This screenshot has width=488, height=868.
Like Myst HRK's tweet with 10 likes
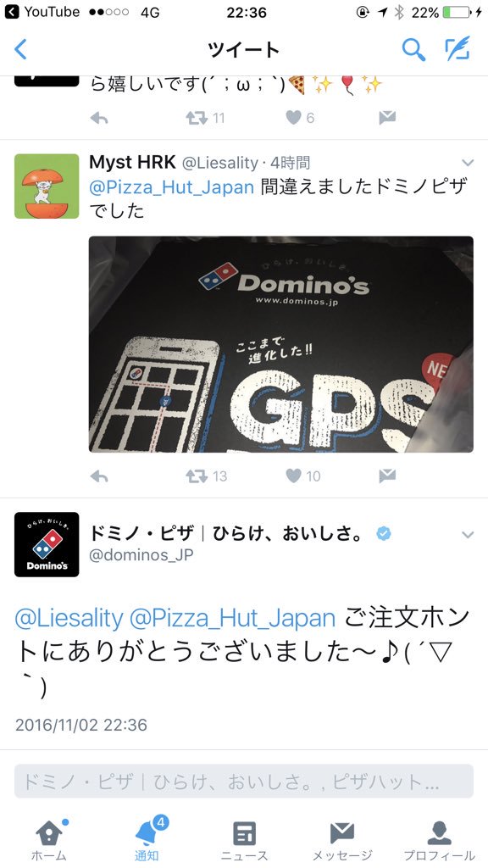302,476
